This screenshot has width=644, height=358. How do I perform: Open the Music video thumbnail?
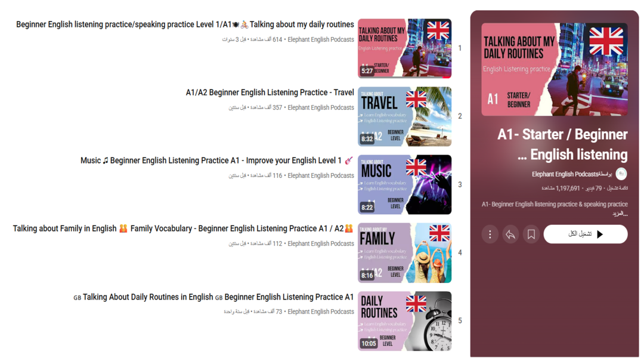click(x=404, y=184)
